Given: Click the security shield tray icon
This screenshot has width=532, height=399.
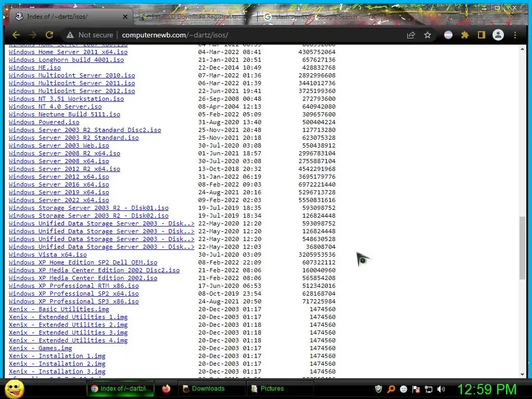Looking at the screenshot, I should tap(378, 389).
